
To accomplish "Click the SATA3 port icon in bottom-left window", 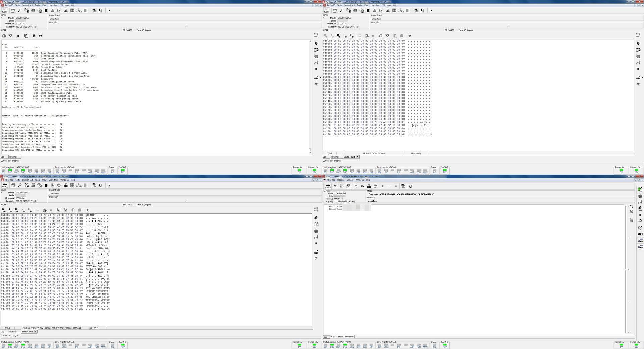I will 5,185.
